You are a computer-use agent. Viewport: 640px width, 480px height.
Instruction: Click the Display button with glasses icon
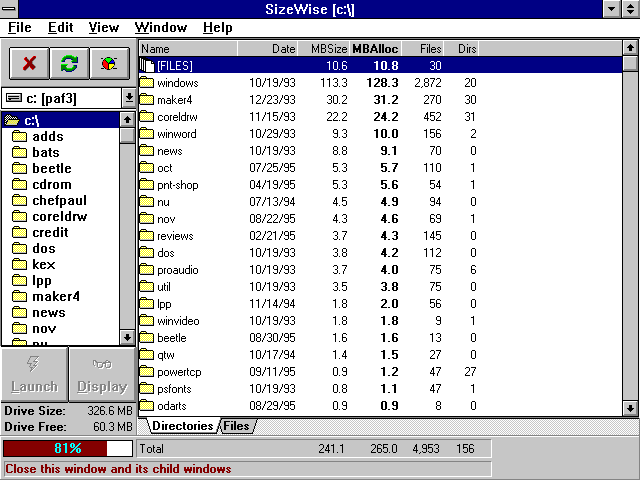102,375
